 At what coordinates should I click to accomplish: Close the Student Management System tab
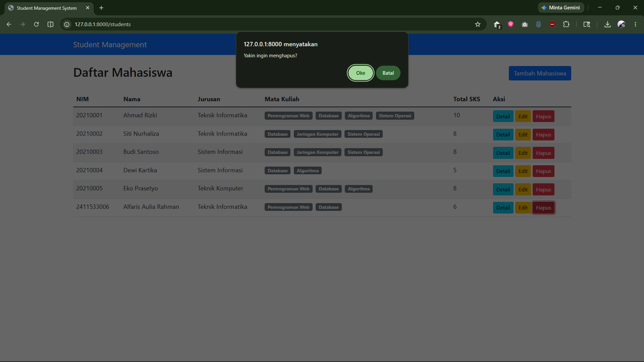[x=87, y=8]
